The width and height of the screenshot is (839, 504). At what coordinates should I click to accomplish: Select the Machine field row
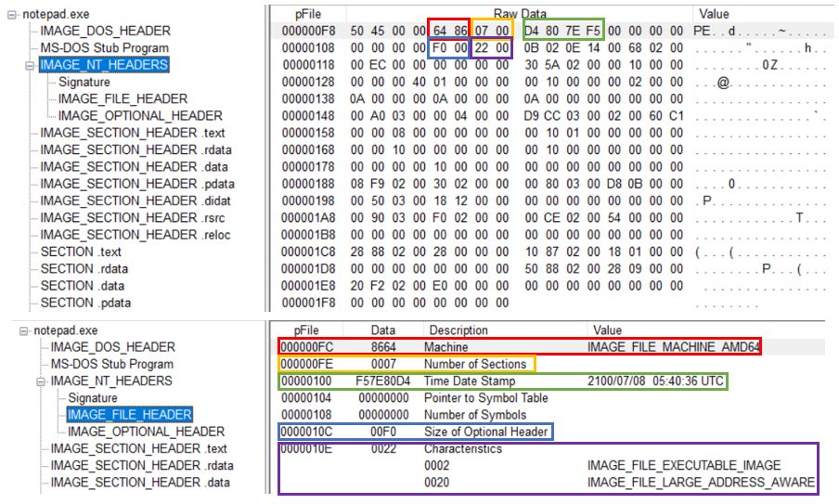coord(549,347)
